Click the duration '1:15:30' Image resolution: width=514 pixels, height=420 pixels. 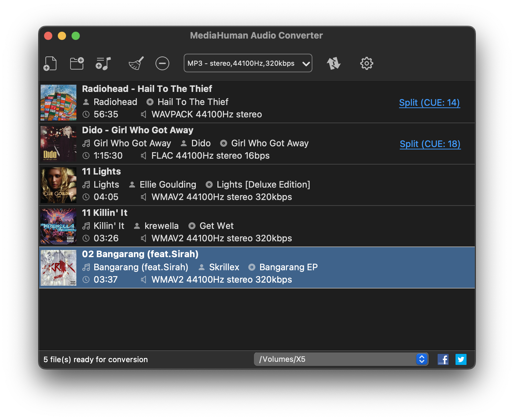108,156
